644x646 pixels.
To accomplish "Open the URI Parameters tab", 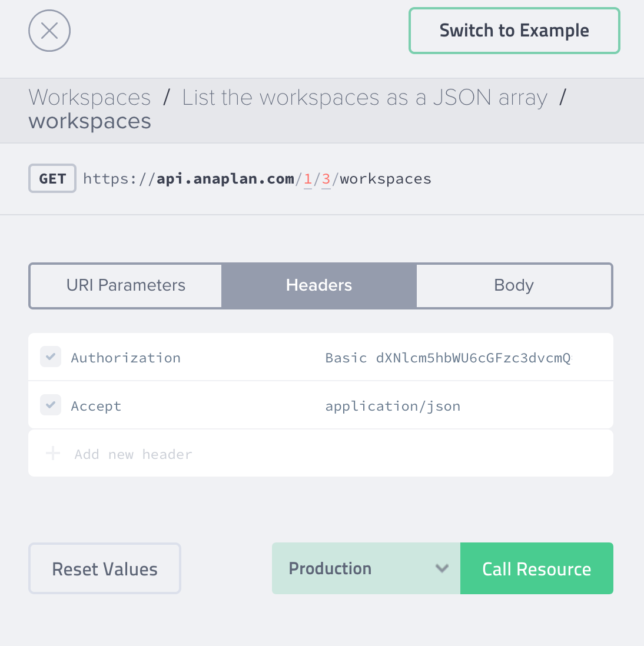I will pos(126,285).
